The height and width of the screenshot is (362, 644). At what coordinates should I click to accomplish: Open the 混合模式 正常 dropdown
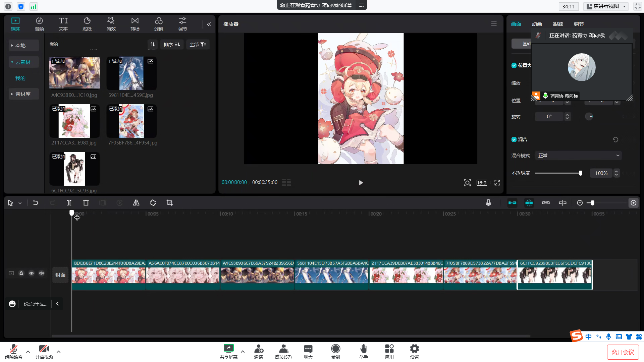pos(578,156)
